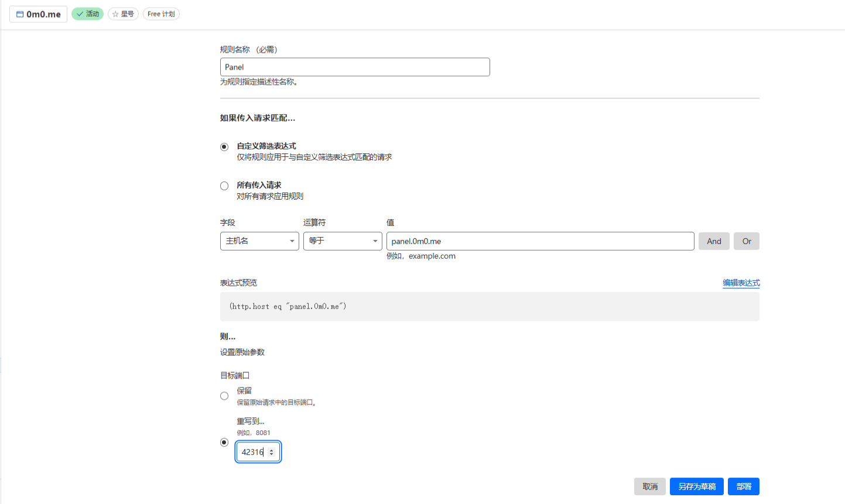Select the all incoming requests radio option

point(224,186)
